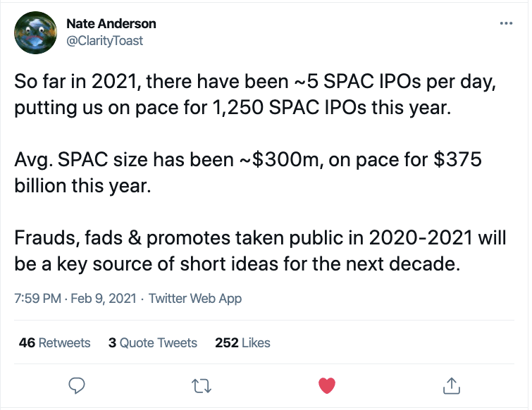Open the @ClarityToast handle link
532x410 pixels.
pos(104,40)
